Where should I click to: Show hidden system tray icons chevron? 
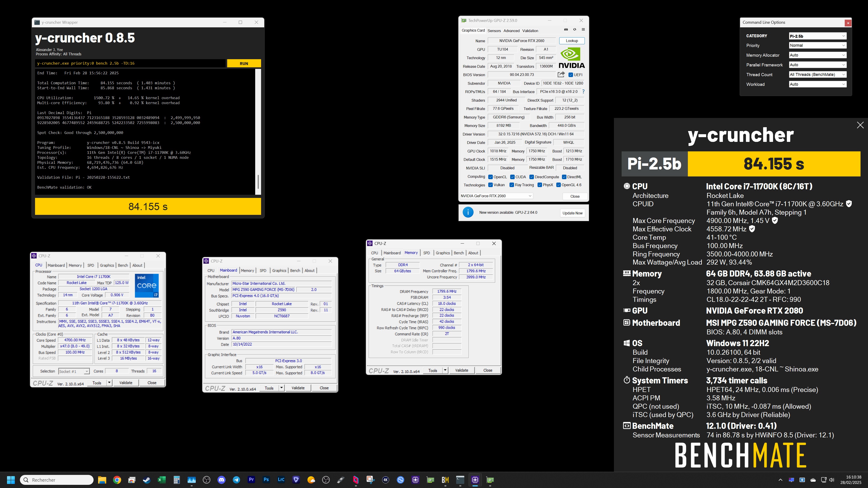click(780, 480)
